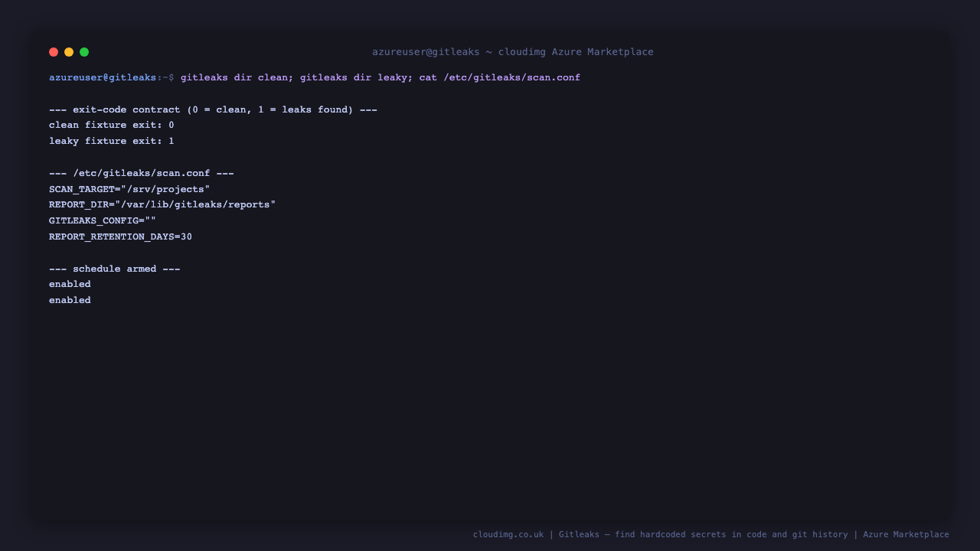Screen dimensions: 980x551
Task: Click the SCAN_TARGET="/srv/projects" line
Action: click(x=129, y=189)
